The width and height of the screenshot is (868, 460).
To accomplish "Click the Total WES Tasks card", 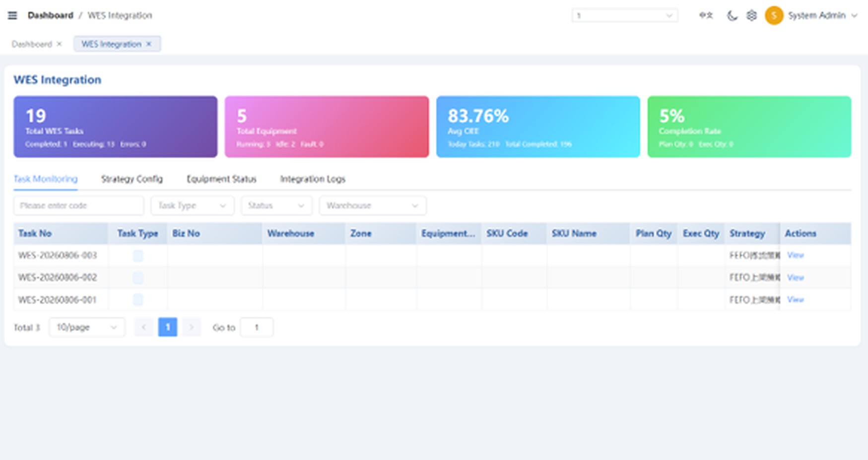I will coord(115,127).
